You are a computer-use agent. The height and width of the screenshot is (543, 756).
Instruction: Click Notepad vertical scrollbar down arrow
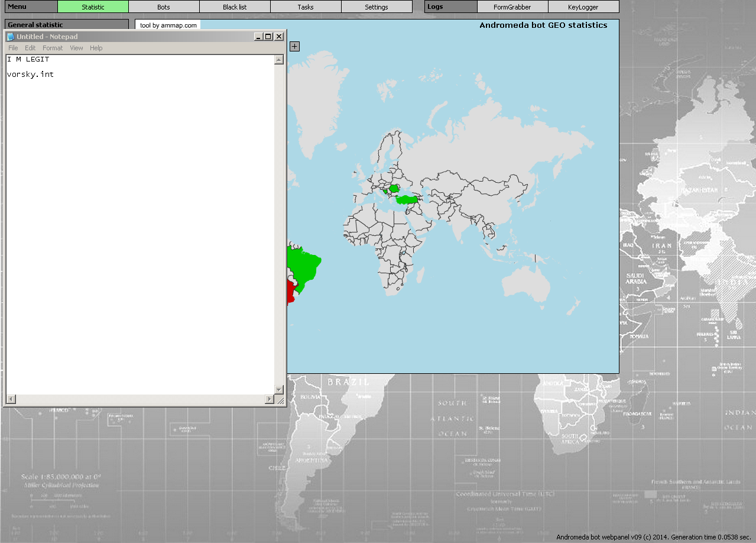coord(279,390)
